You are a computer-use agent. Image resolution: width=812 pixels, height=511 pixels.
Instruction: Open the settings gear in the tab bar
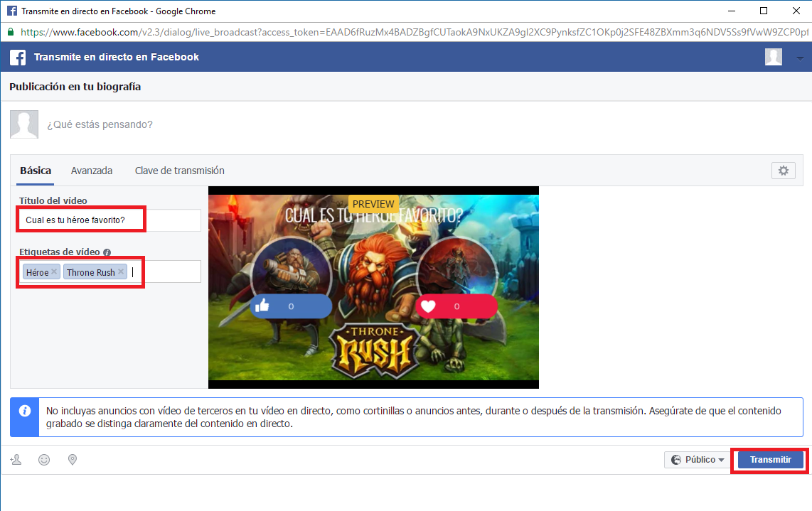(x=783, y=171)
